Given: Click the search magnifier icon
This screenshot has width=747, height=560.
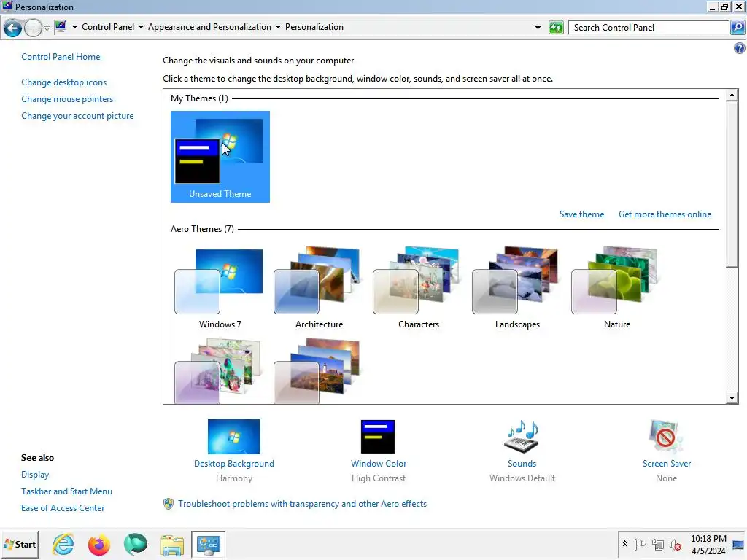Looking at the screenshot, I should [x=737, y=28].
